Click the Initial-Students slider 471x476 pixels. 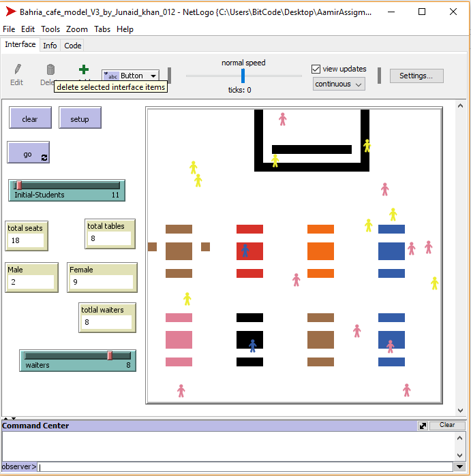click(67, 185)
